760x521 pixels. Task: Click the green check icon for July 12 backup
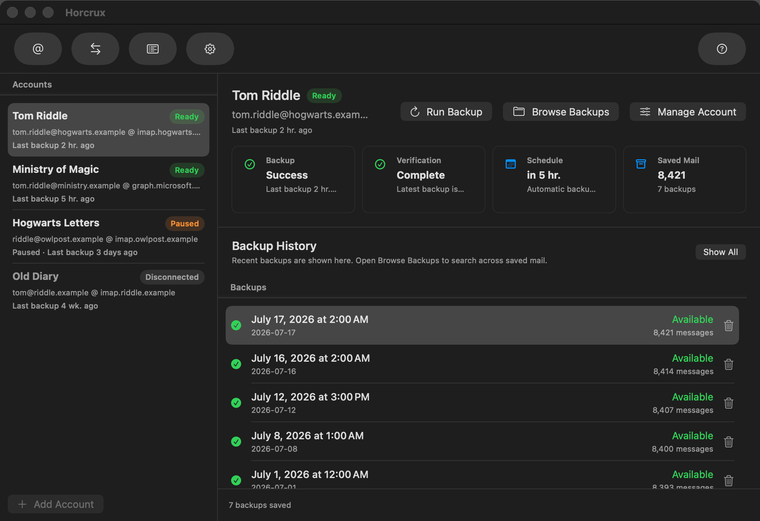coord(236,403)
